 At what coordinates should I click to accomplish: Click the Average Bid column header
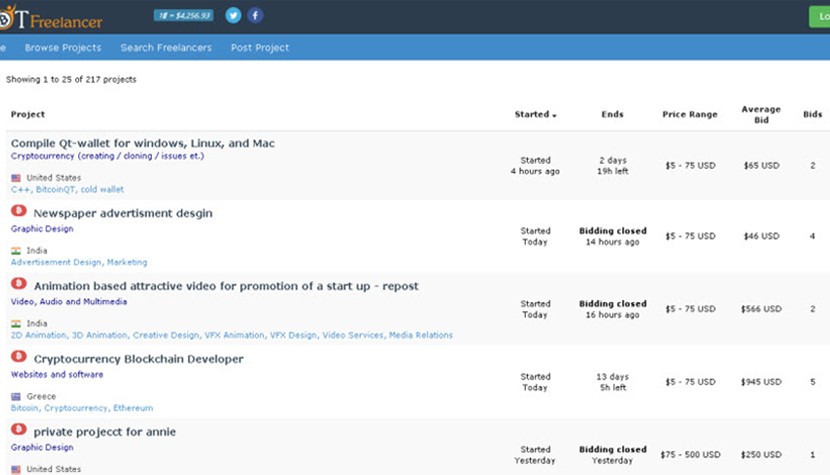760,115
